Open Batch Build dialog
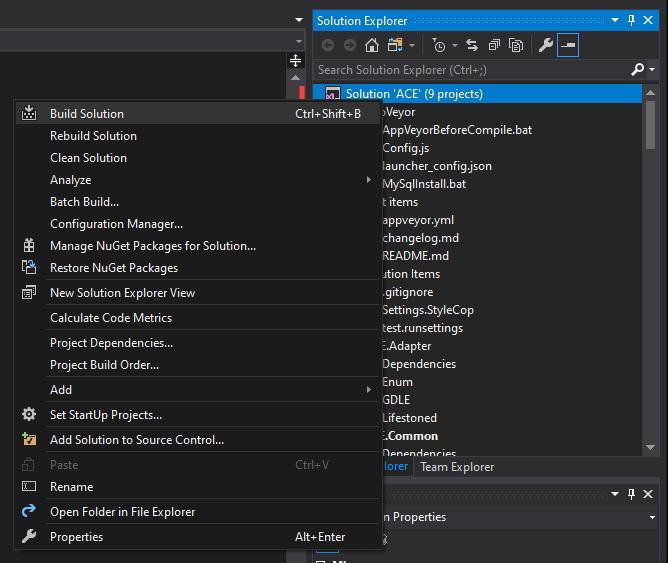 [x=197, y=202]
